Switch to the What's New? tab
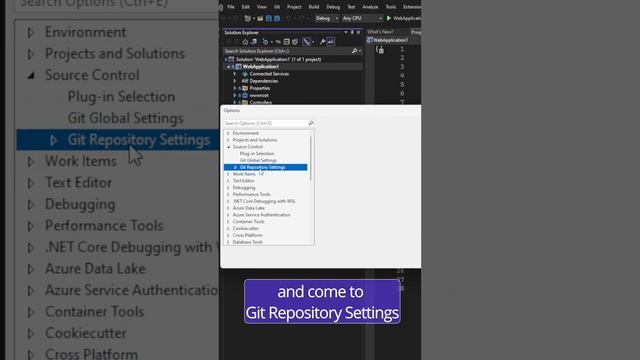This screenshot has height=360, width=640. 380,32
